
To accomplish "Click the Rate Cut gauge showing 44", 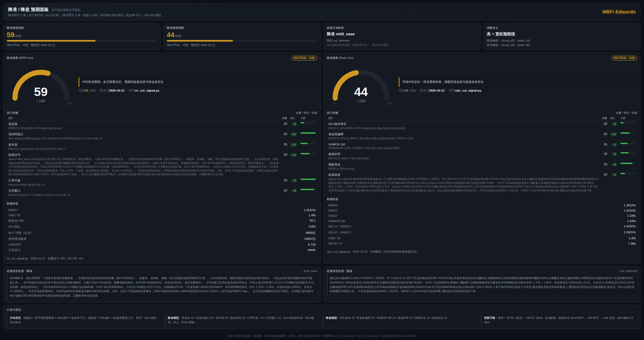I will click(x=361, y=86).
